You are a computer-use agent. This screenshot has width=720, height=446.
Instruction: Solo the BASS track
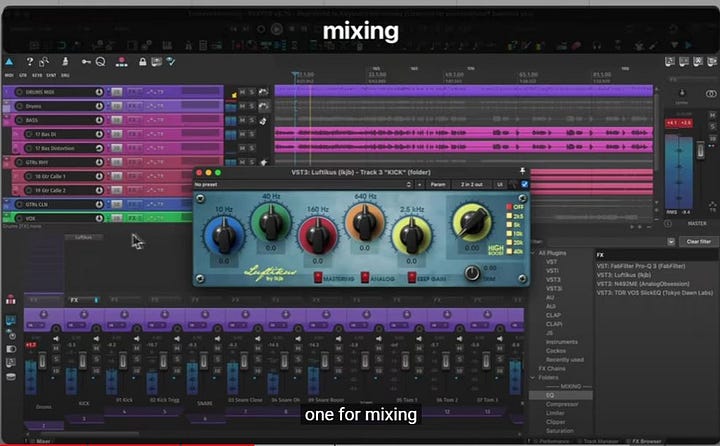point(252,120)
